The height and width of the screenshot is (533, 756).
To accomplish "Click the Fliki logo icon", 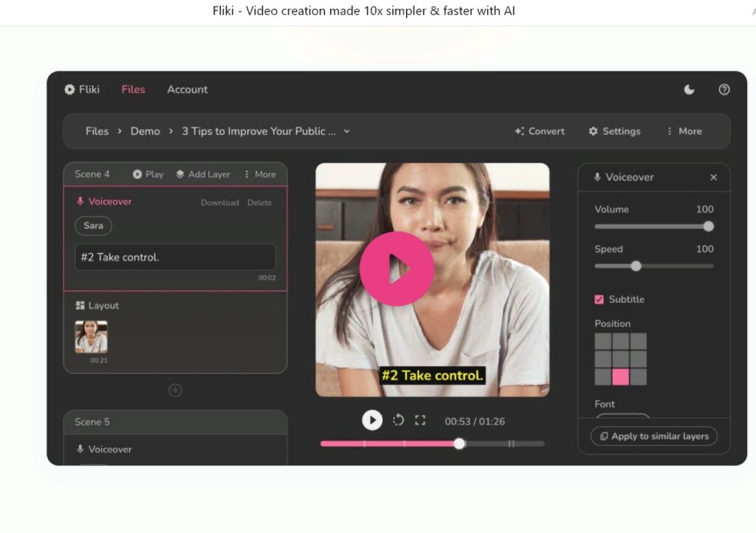I will click(x=70, y=89).
